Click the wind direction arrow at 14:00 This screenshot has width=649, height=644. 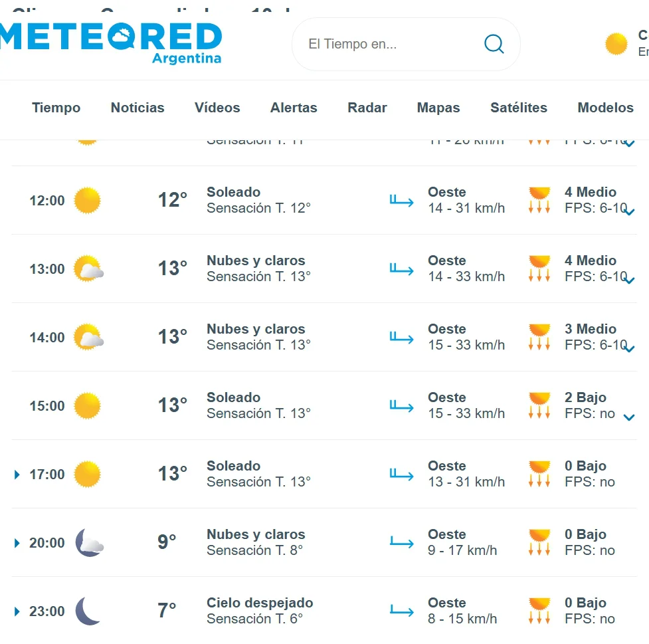coord(401,338)
